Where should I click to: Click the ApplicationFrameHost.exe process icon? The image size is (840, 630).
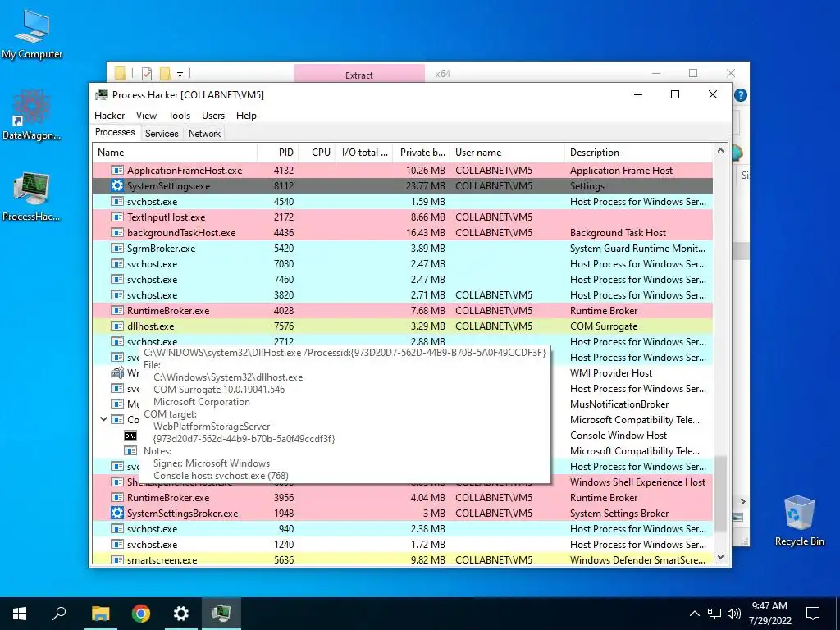[x=116, y=171]
